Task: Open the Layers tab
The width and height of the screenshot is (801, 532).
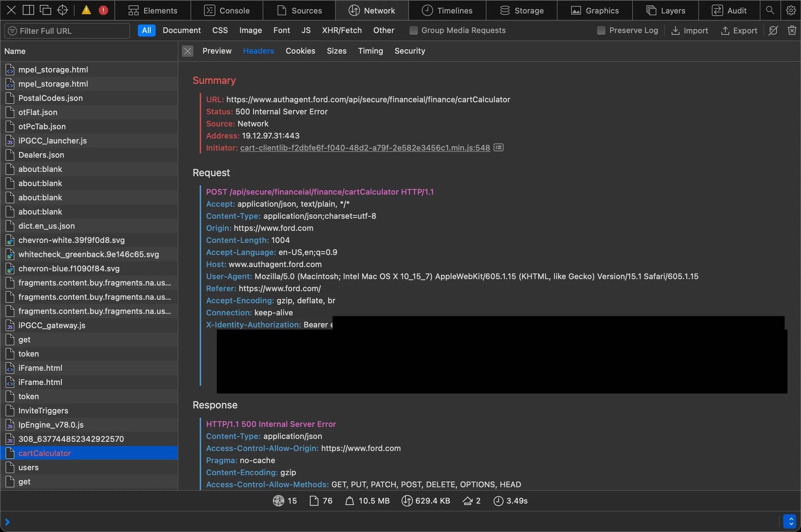Action: pos(666,10)
